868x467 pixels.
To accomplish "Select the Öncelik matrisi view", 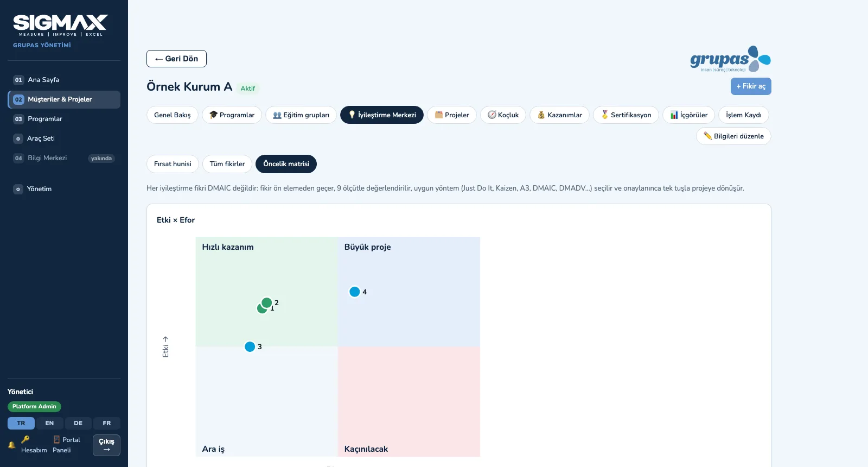I will point(286,164).
